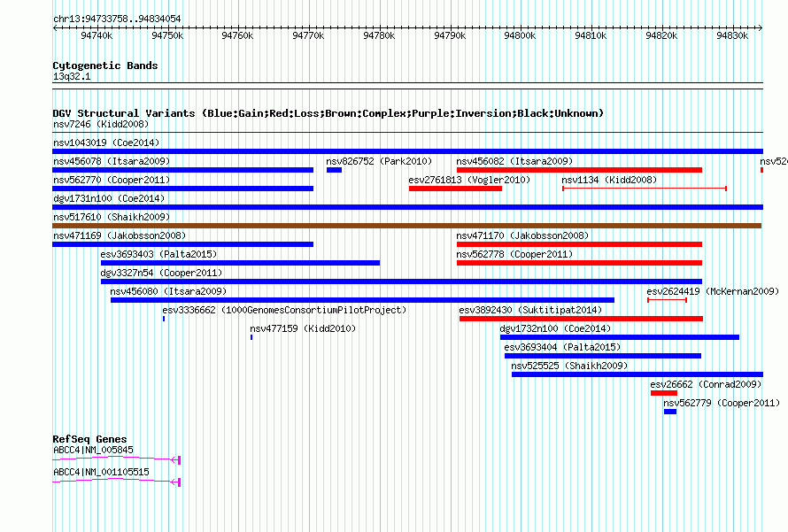The width and height of the screenshot is (788, 532).
Task: Select the red loss bar under nsv456082 (Itsara2009)
Action: pyautogui.click(x=579, y=170)
